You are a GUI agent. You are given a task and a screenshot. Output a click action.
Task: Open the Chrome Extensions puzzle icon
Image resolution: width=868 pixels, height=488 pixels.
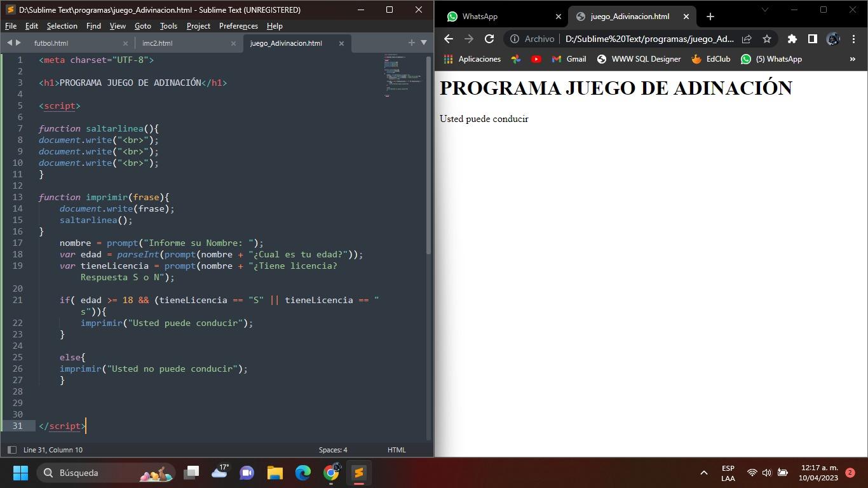tap(792, 39)
